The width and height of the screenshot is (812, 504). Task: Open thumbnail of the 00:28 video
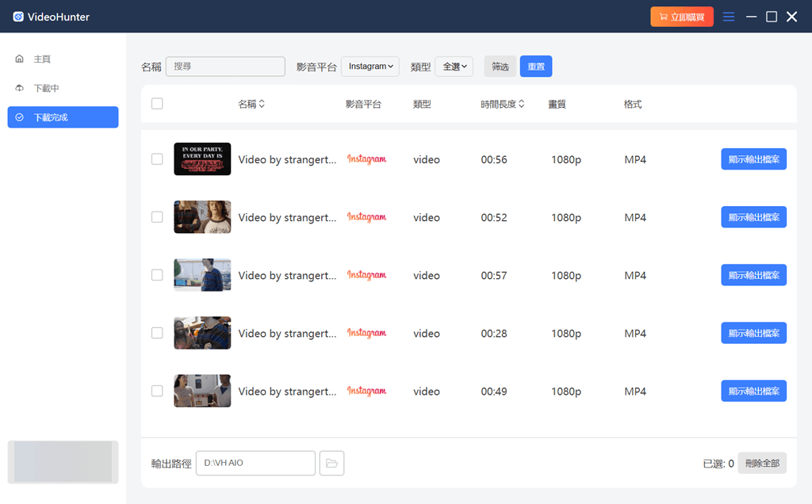[202, 333]
